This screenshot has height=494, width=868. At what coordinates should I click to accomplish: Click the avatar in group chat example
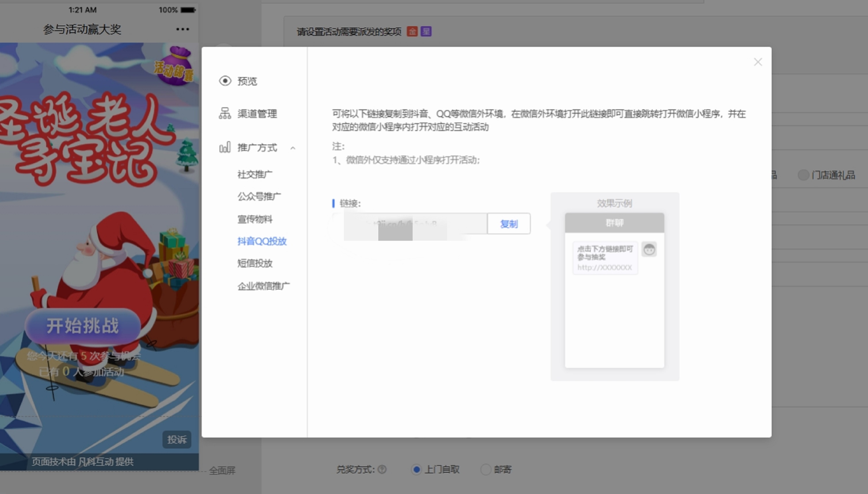pos(649,250)
